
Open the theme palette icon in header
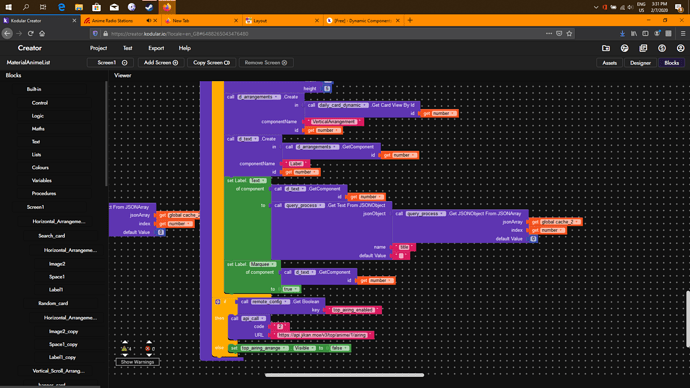click(x=624, y=48)
